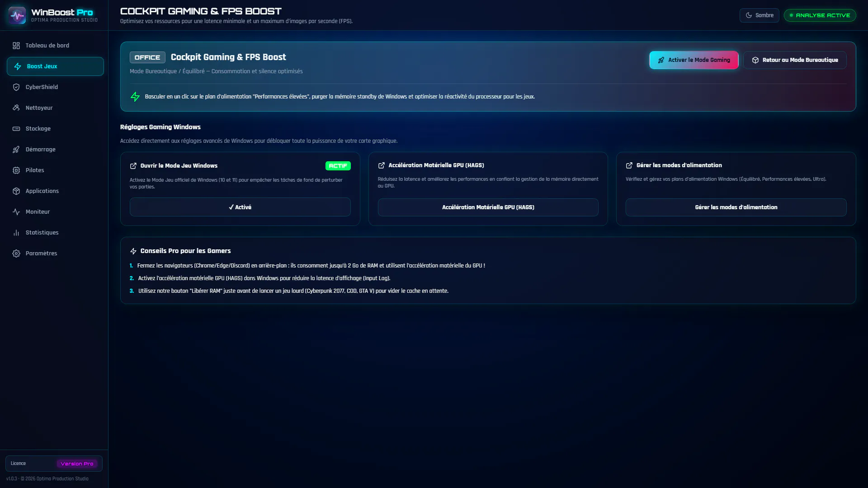Click the external link icon beside Ouvrir le Mode Jeu Windows
The width and height of the screenshot is (868, 488).
[x=133, y=166]
